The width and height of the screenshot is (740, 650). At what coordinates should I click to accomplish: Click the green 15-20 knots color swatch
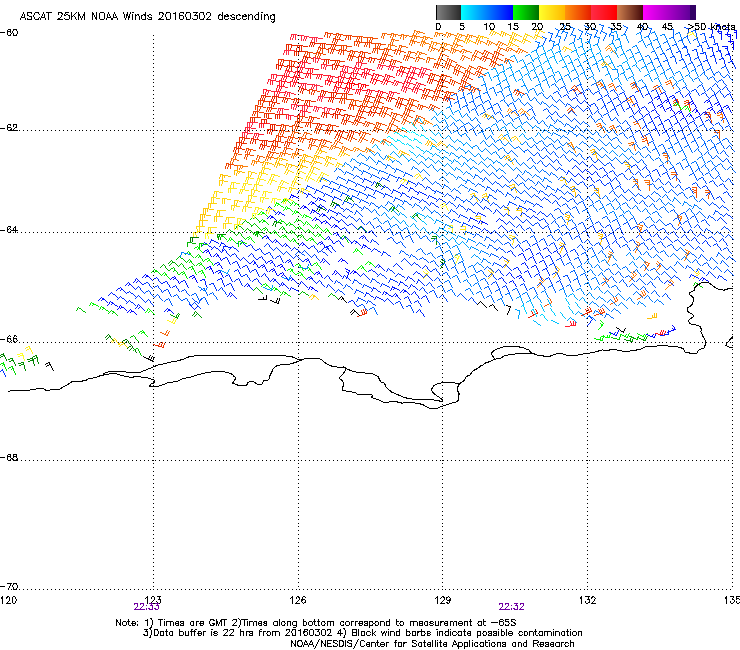coord(526,12)
